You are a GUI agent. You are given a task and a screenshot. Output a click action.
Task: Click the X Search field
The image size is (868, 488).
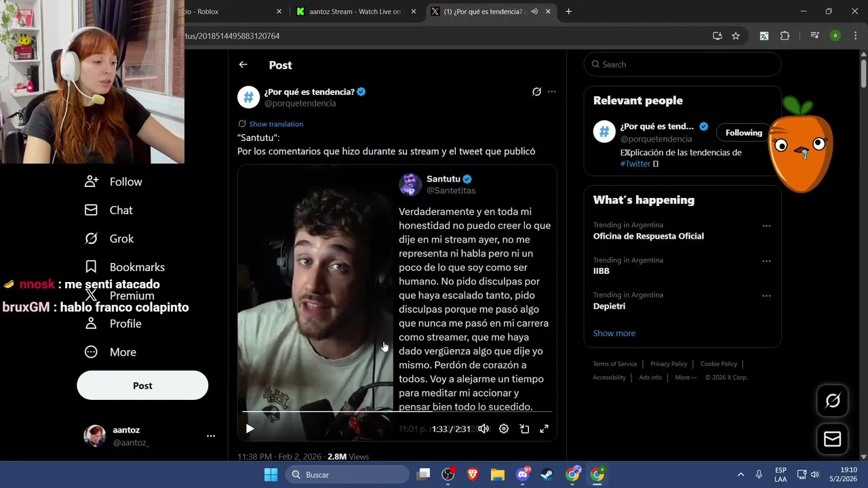point(682,64)
